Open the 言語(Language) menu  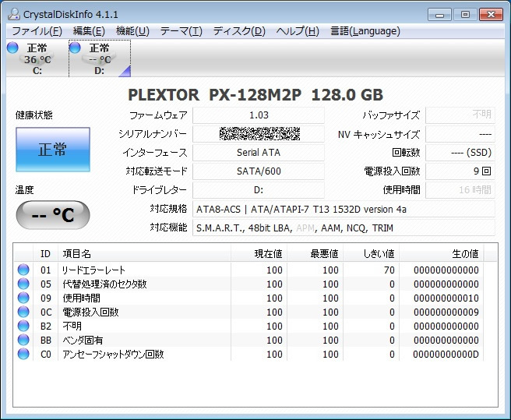coord(365,31)
